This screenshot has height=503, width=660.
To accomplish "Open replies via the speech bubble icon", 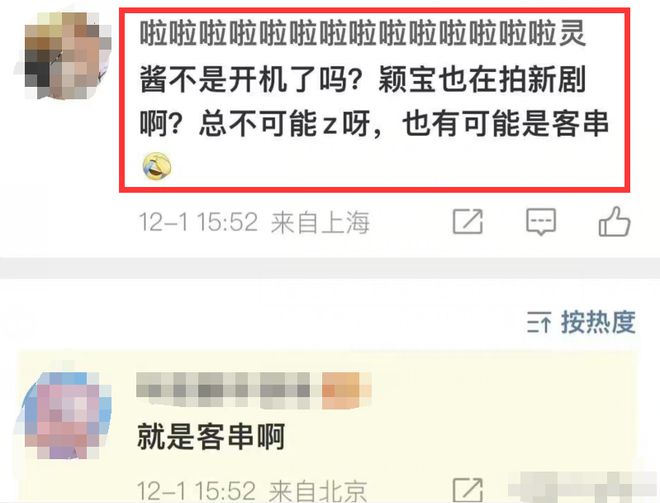I will (541, 221).
